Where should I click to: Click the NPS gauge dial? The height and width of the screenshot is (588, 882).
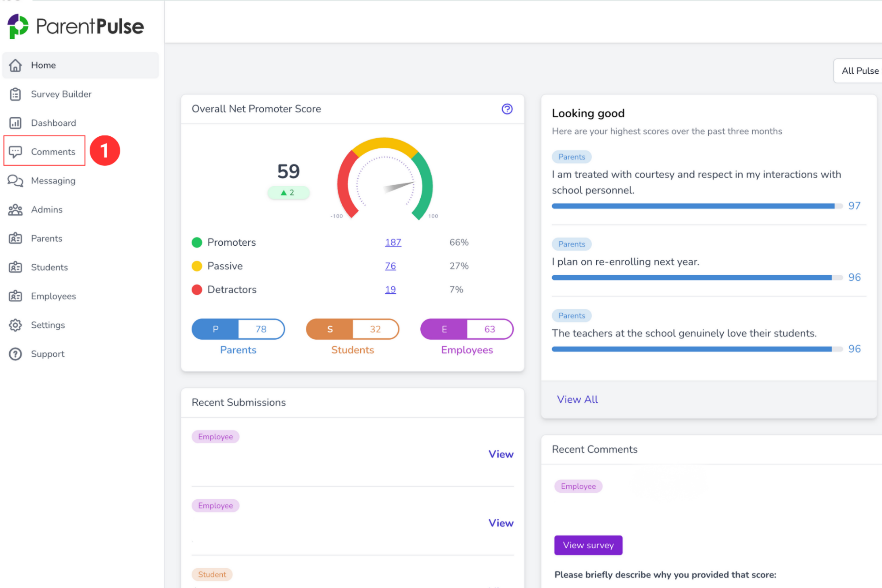[385, 180]
